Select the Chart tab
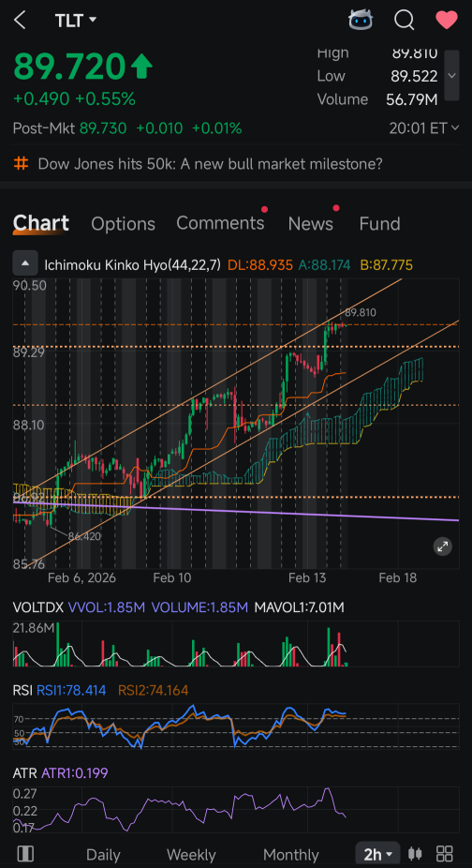This screenshot has height=868, width=472. point(41,223)
